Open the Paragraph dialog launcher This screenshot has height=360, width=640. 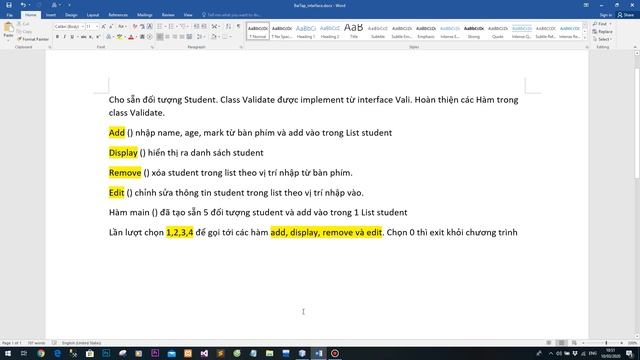241,47
